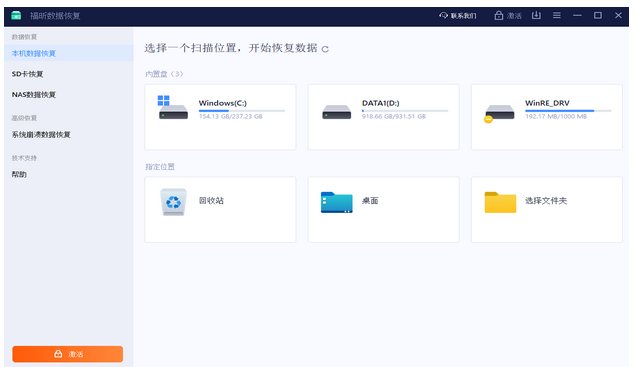Image resolution: width=637 pixels, height=367 pixels.
Task: Click the Windows(C:) drive icon
Action: [x=172, y=108]
